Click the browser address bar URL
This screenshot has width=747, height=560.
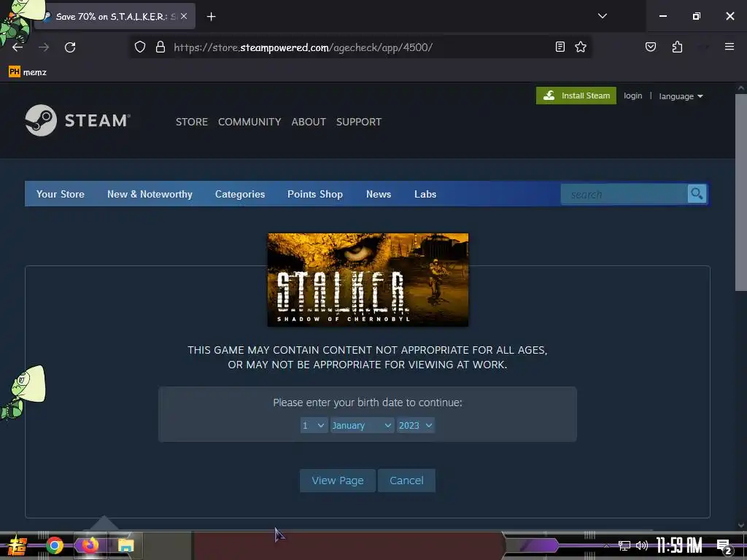coord(303,47)
